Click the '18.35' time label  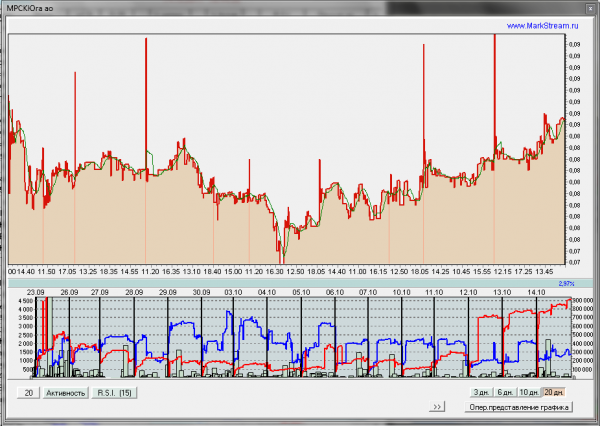[x=109, y=272]
